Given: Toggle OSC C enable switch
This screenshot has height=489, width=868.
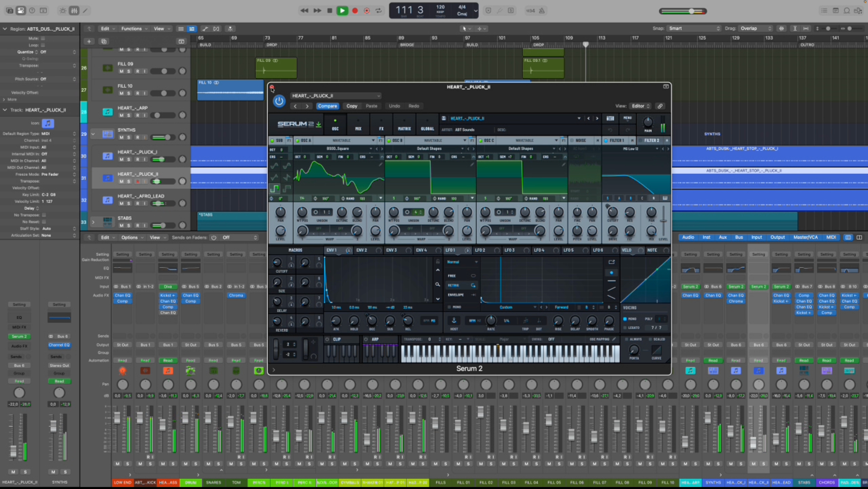Looking at the screenshot, I should 480,141.
